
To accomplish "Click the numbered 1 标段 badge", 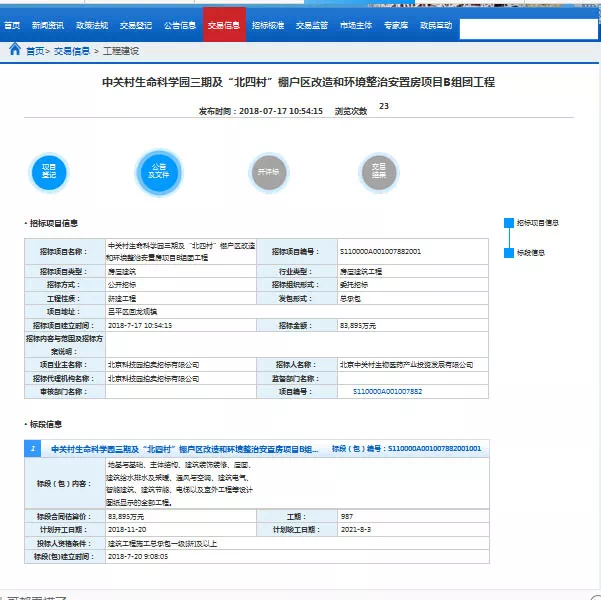I will point(33,449).
